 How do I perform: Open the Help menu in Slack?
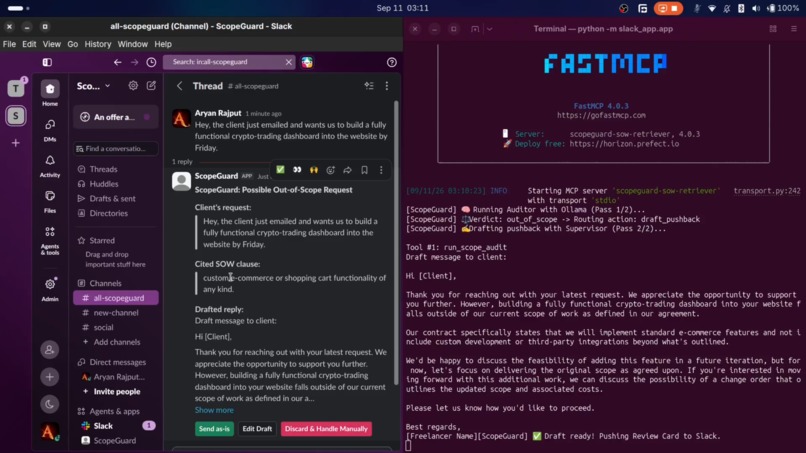(163, 44)
